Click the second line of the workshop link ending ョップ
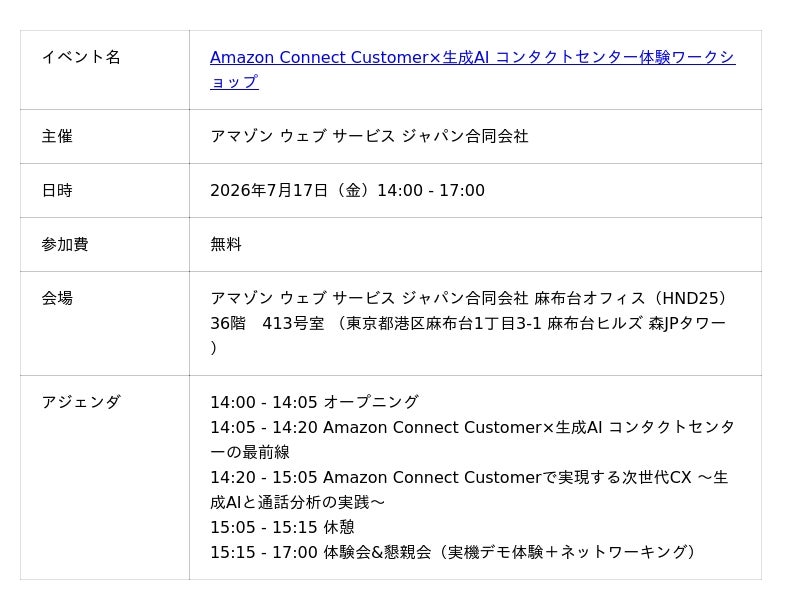This screenshot has height=610, width=800. tap(234, 82)
